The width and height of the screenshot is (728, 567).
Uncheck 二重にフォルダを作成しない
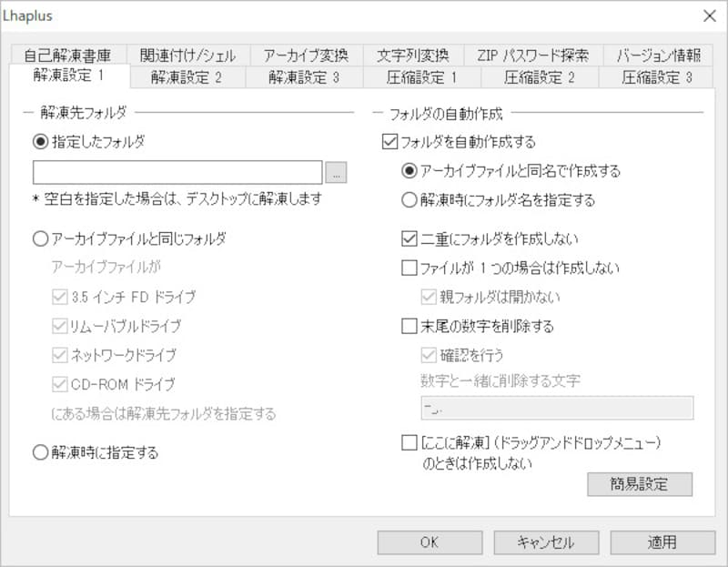pos(407,240)
